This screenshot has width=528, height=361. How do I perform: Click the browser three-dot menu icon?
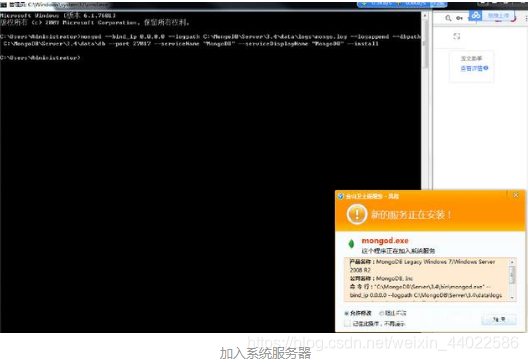pos(526,19)
